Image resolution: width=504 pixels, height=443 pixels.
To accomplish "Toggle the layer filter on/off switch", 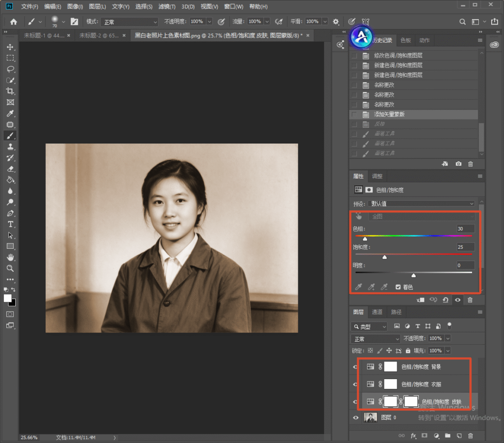I will click(x=449, y=326).
